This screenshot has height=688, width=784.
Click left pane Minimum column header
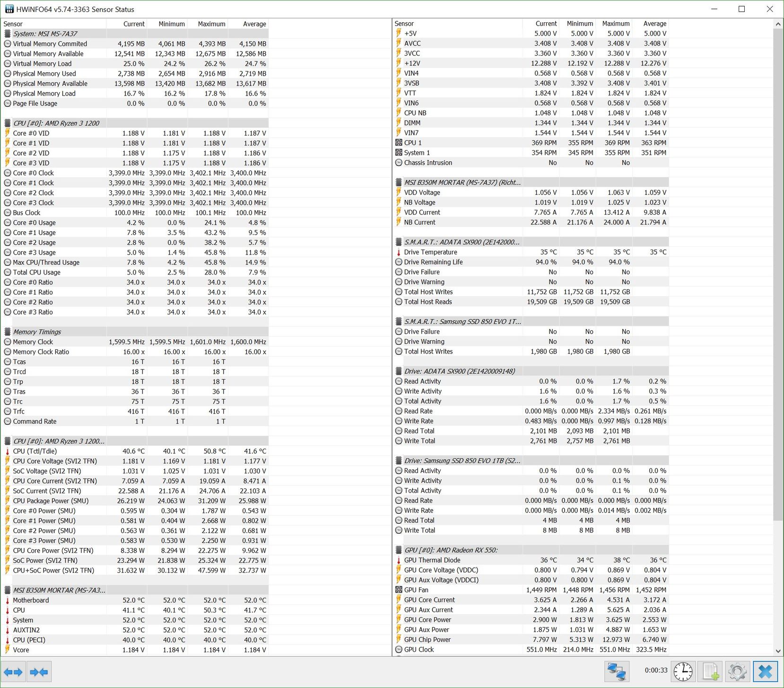pos(167,24)
